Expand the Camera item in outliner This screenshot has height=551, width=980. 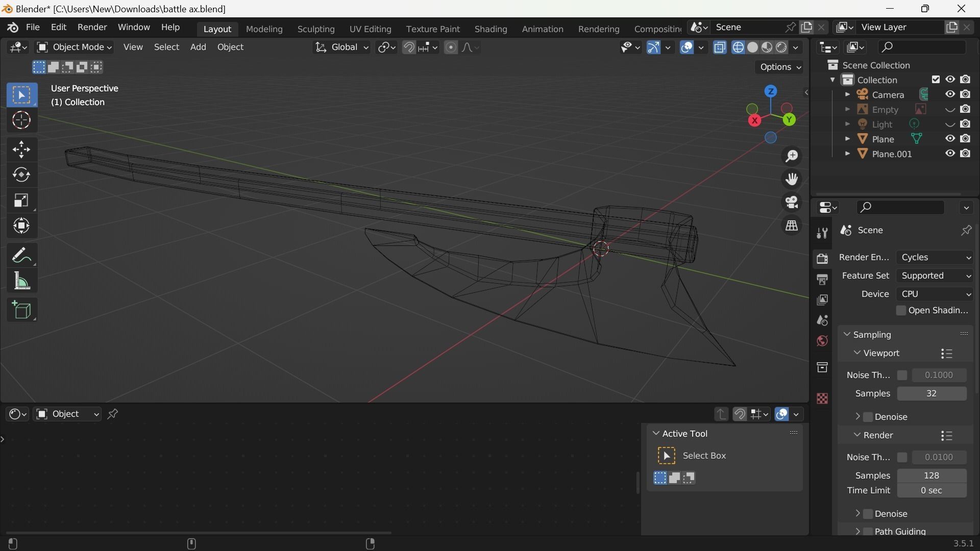[x=847, y=95]
